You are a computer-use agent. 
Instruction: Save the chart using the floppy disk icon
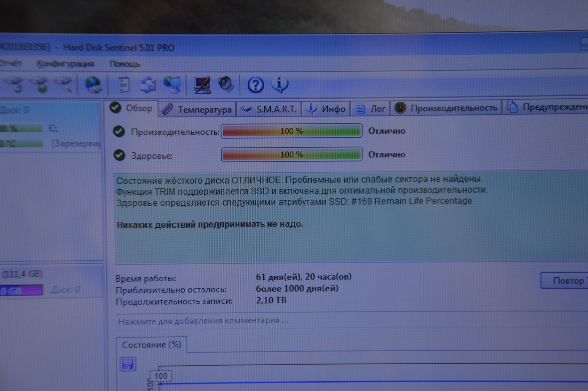coord(128,364)
